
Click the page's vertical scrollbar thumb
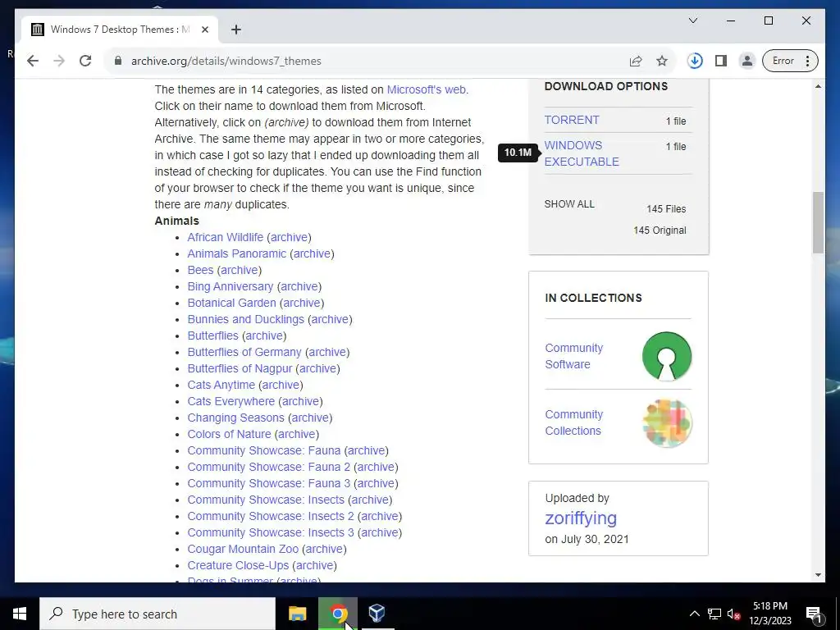(818, 222)
